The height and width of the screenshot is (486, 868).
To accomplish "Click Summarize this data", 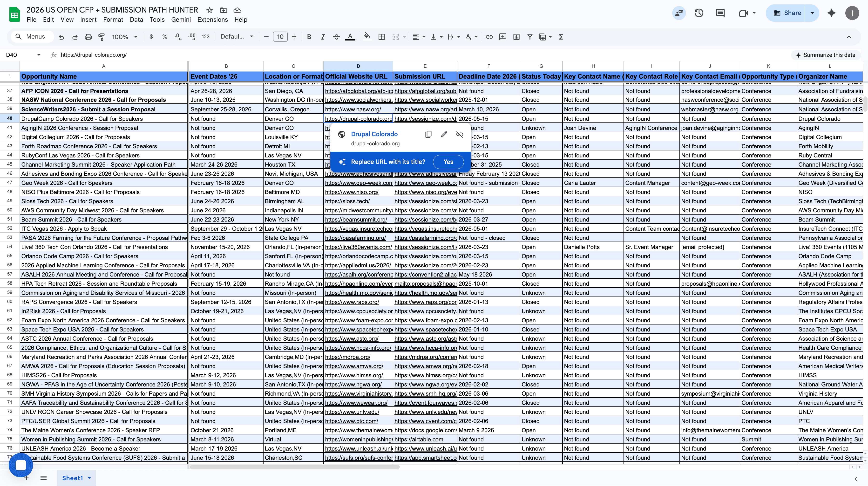I will (825, 55).
